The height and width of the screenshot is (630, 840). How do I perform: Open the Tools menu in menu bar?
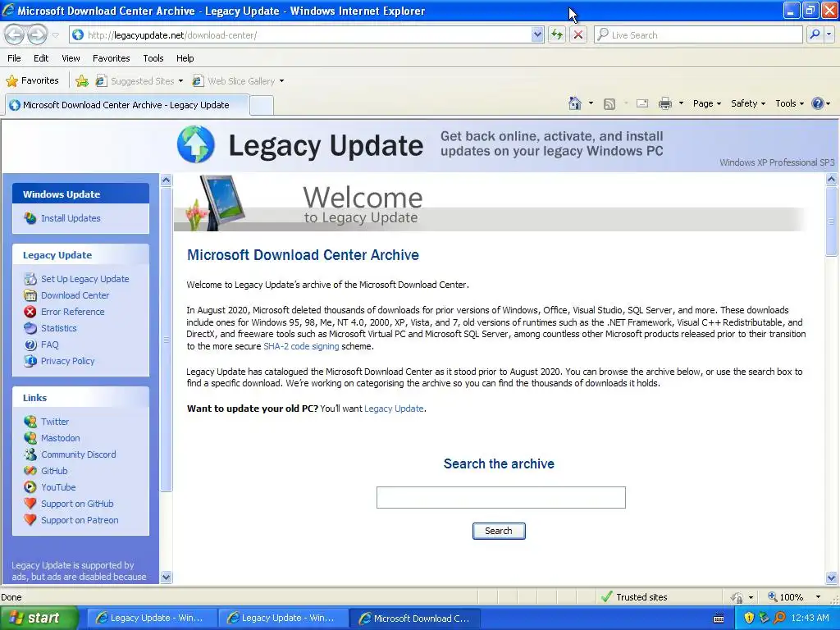pyautogui.click(x=153, y=58)
